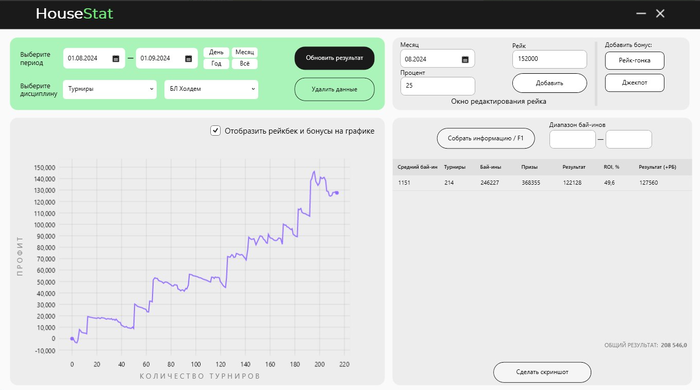The image size is (700, 390).
Task: Select the result cell 122128
Action: [572, 183]
